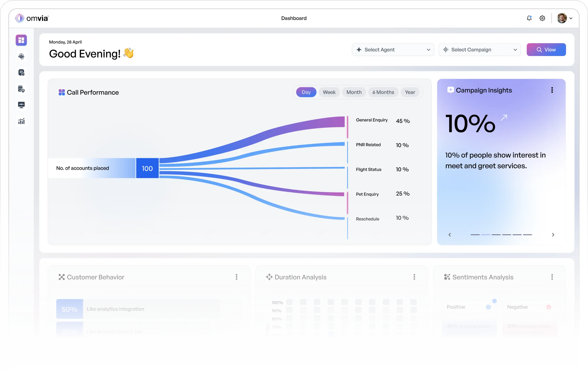Click the meet and greet insight text
588x376 pixels.
495,160
